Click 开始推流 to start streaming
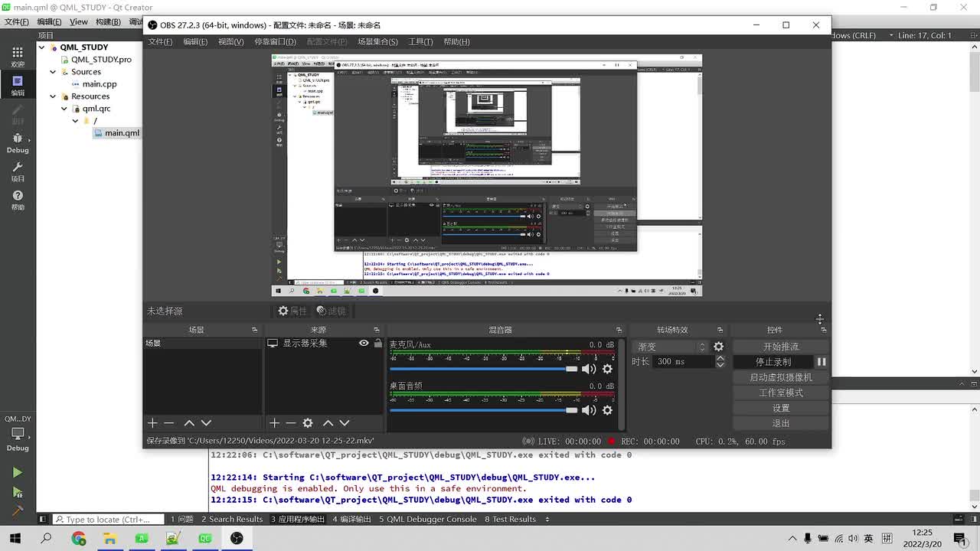The image size is (980, 551). 780,347
